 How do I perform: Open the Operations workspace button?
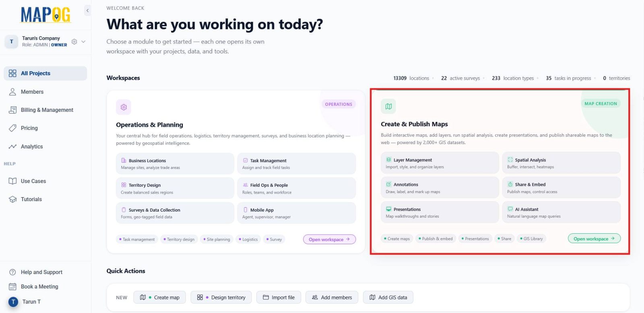coord(329,239)
